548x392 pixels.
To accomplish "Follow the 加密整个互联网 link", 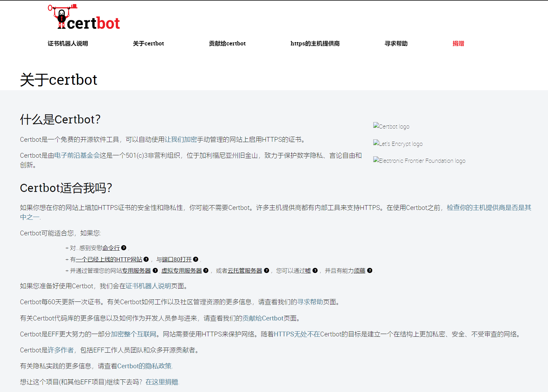I will coord(134,334).
